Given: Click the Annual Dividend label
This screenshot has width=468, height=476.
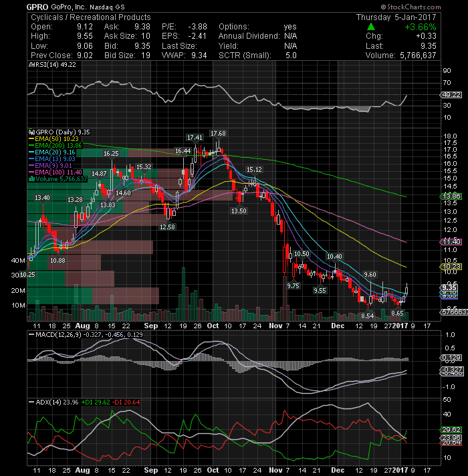Looking at the screenshot, I should click(x=249, y=36).
